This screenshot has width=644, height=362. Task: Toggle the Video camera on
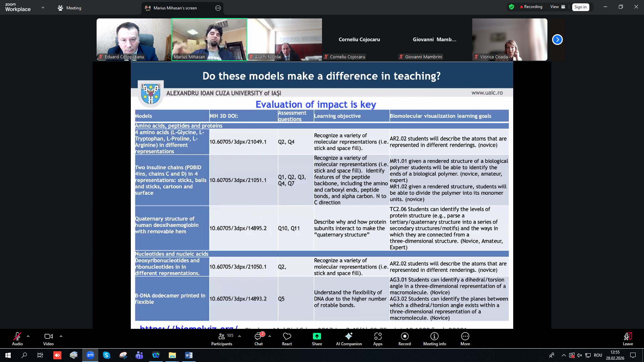[x=48, y=336]
